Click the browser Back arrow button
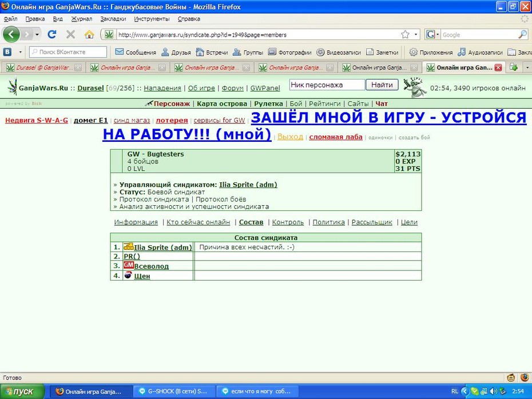 [x=11, y=34]
